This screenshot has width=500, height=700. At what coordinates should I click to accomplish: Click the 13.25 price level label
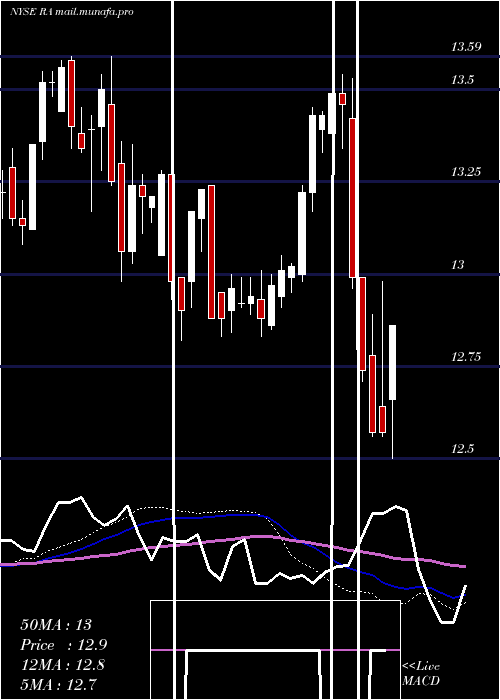(x=466, y=172)
